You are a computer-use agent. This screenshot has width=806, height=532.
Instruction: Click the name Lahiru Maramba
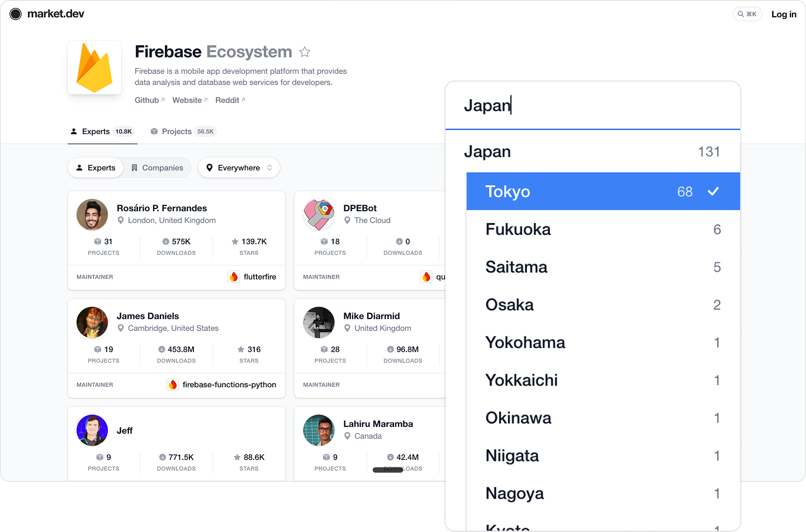378,424
